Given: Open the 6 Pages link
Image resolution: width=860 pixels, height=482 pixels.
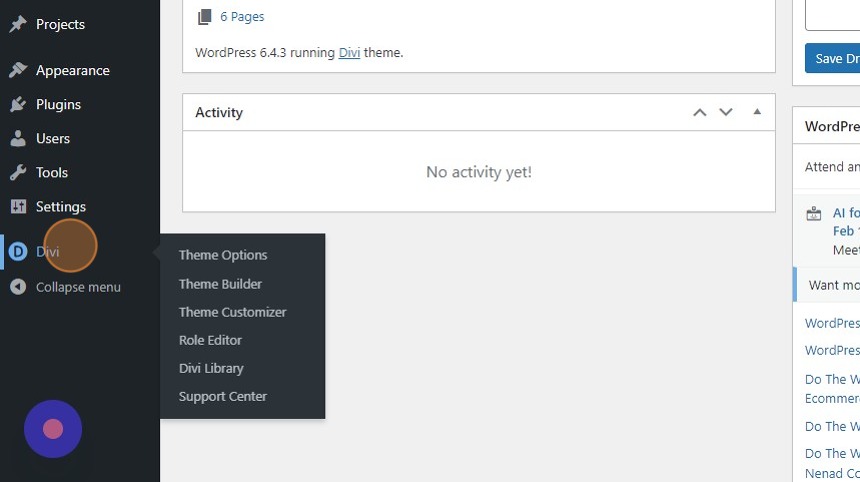Looking at the screenshot, I should coord(242,17).
